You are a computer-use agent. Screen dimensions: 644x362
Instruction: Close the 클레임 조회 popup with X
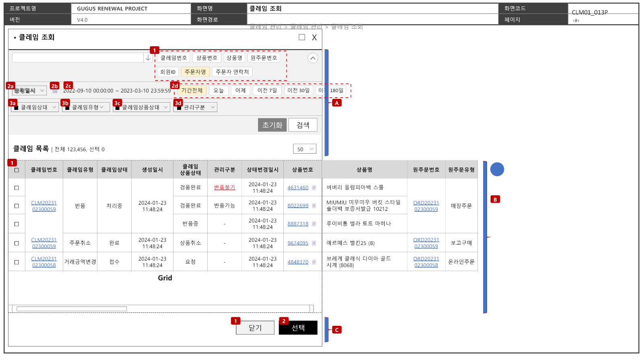click(x=314, y=37)
